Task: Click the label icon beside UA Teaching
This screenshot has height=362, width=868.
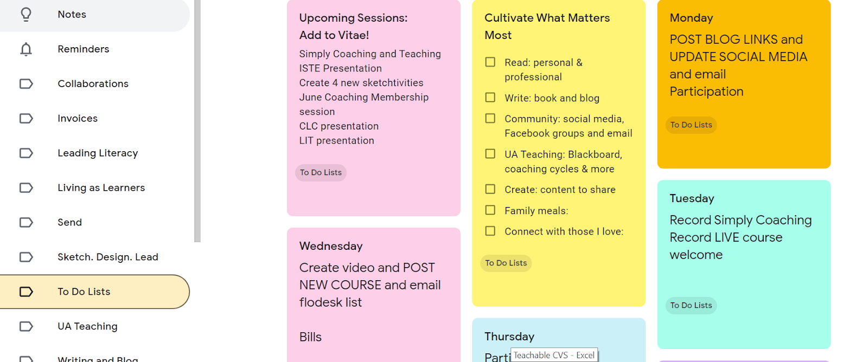Action: click(25, 326)
